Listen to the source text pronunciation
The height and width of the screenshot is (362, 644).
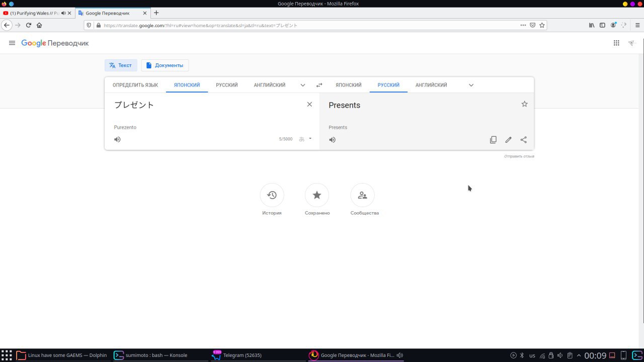coord(117,139)
